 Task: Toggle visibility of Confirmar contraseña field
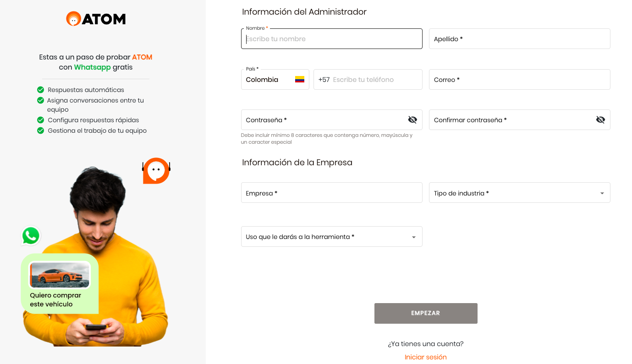[x=600, y=120]
